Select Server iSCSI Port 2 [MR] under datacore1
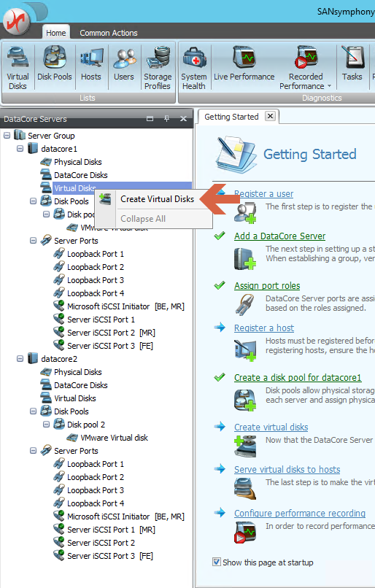 coord(111,333)
